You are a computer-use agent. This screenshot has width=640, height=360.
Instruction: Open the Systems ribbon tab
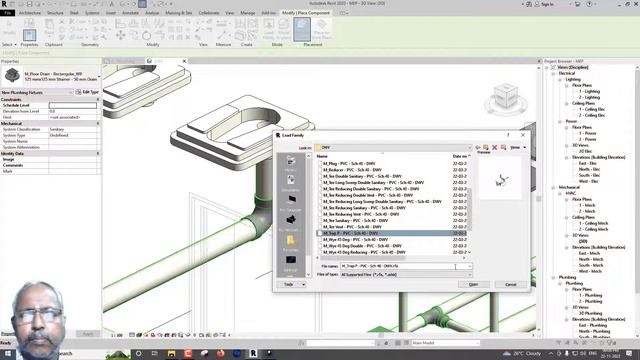pos(92,13)
